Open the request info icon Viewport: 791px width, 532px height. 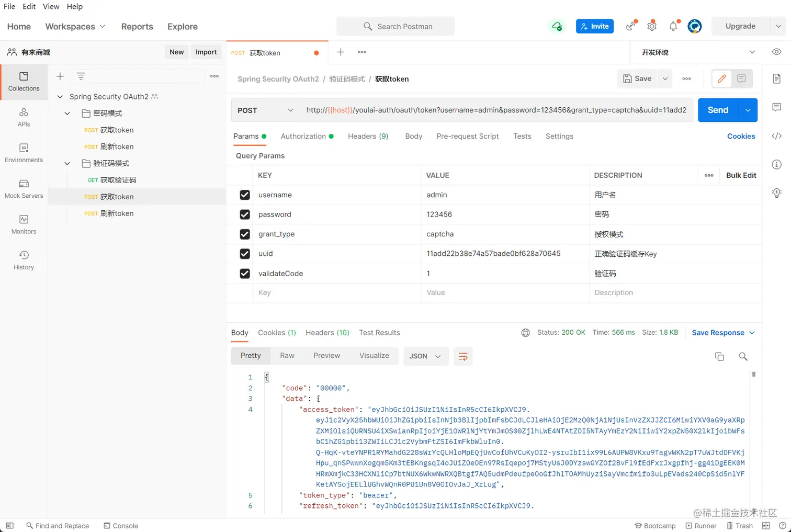[777, 164]
